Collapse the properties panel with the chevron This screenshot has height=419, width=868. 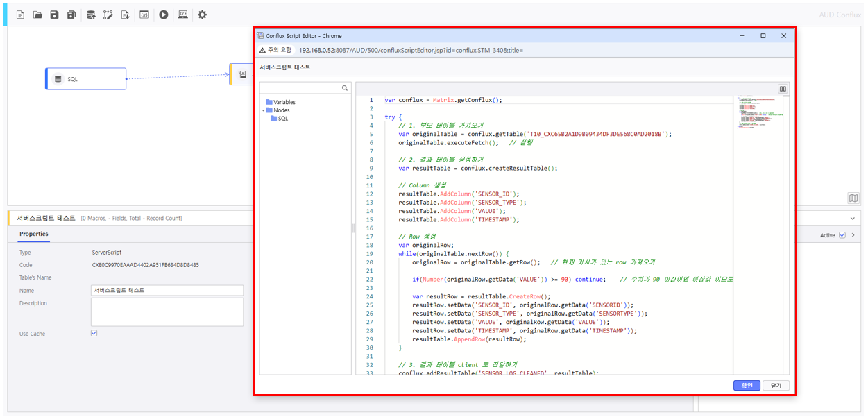click(853, 218)
